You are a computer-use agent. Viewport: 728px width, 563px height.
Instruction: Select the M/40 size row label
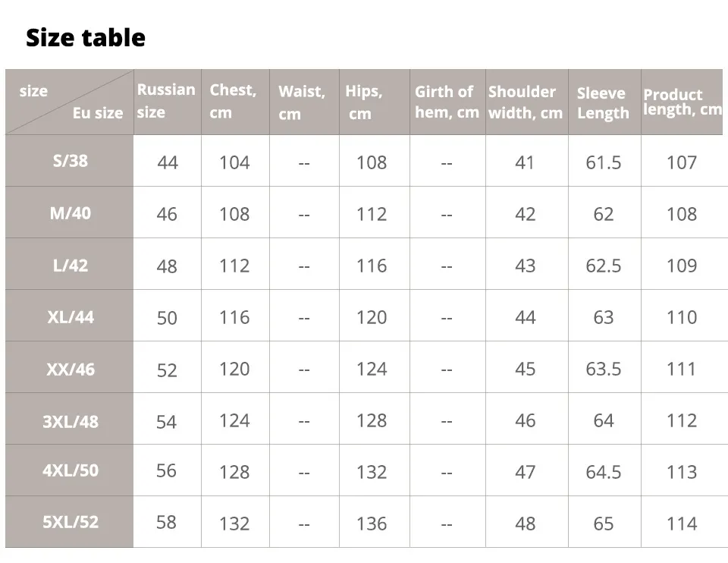coord(70,212)
